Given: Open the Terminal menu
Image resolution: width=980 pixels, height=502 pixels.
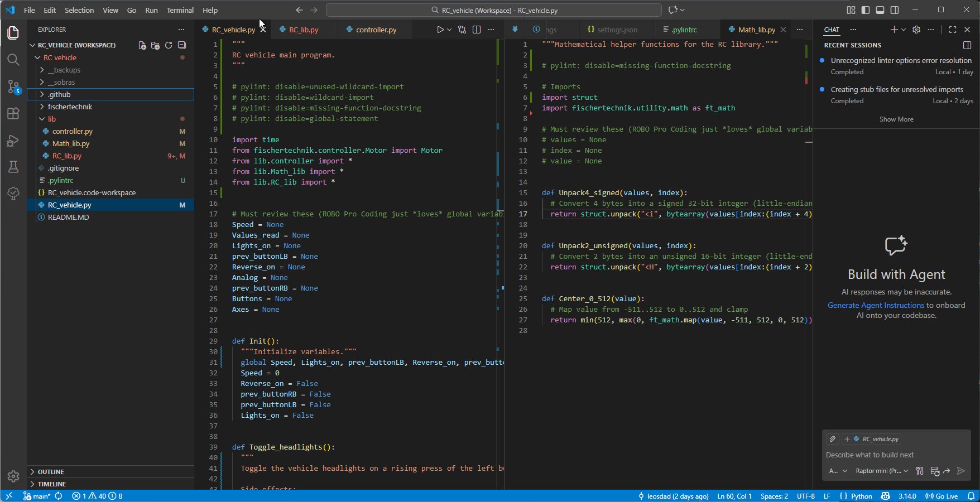Looking at the screenshot, I should coord(180,10).
